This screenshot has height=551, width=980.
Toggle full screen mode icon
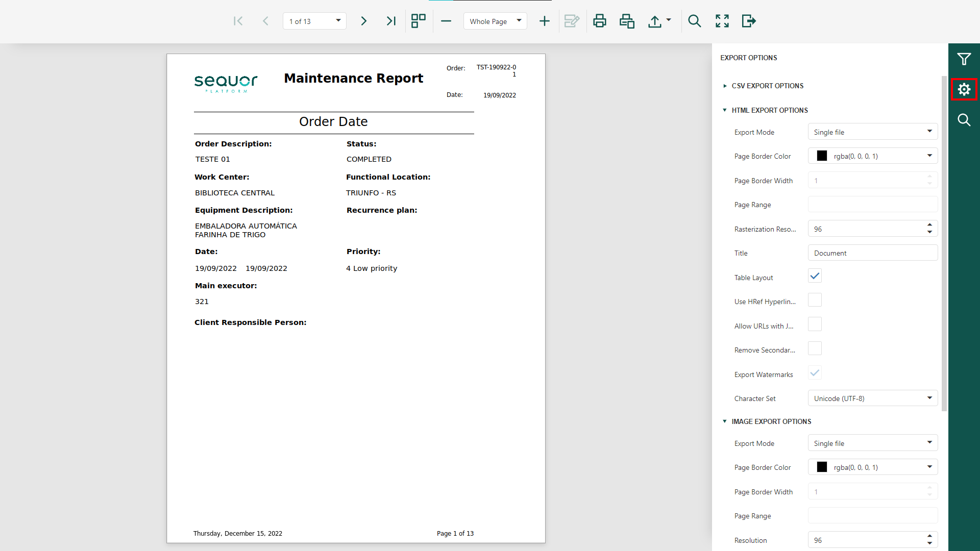[x=722, y=21]
